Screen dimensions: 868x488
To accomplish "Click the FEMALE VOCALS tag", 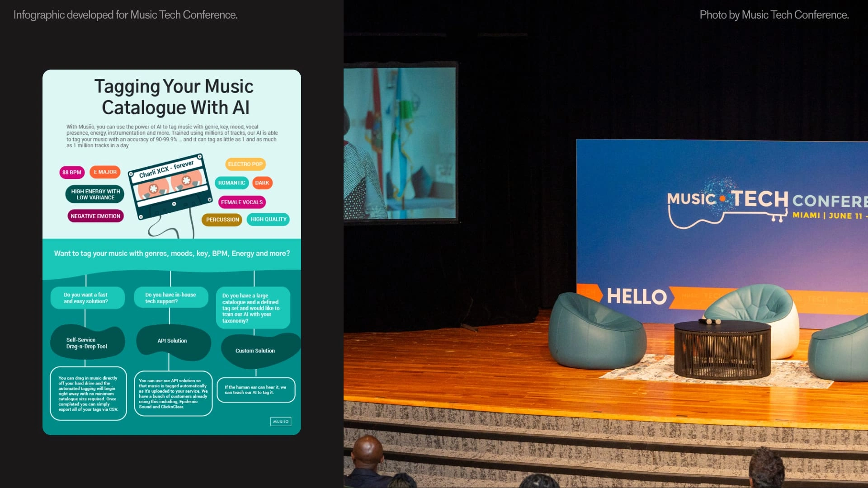I will point(241,202).
